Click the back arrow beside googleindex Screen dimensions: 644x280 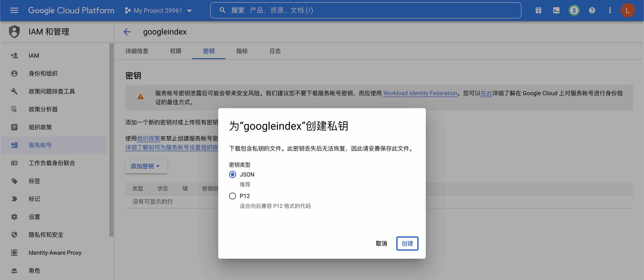127,32
